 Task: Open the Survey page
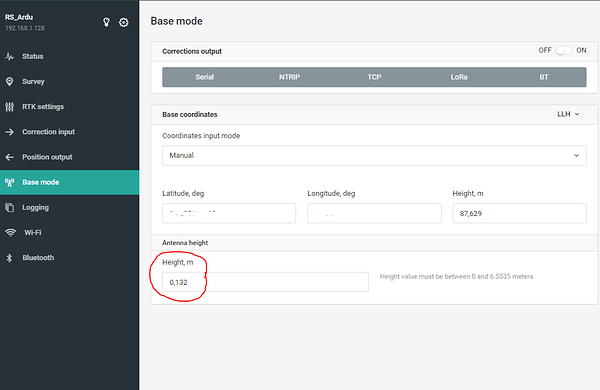click(x=69, y=82)
